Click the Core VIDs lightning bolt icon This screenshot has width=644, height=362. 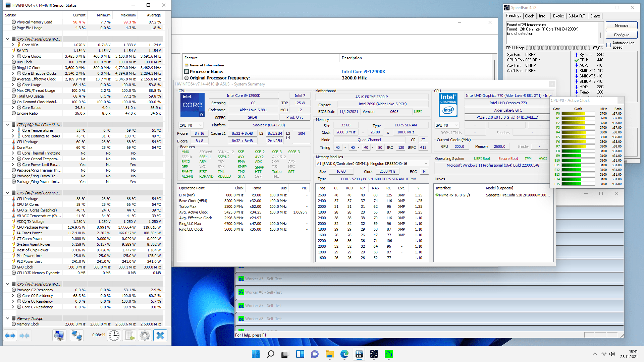click(x=19, y=45)
